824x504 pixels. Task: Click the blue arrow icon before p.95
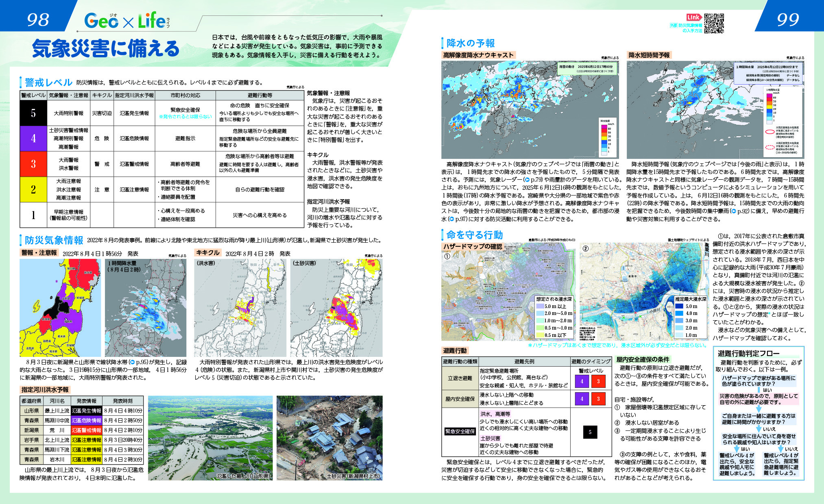coord(132,362)
